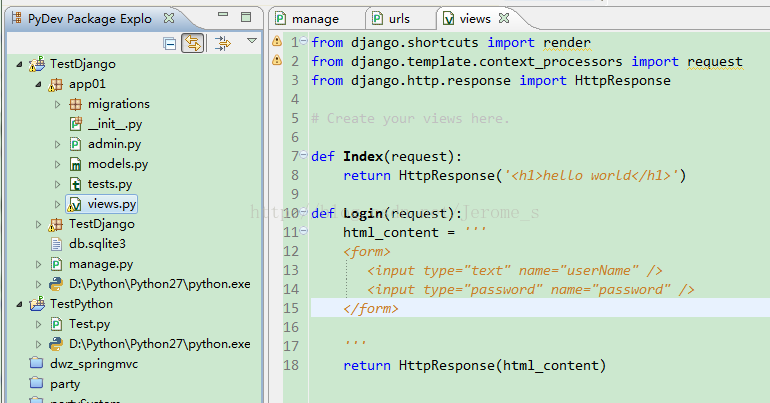
Task: Click the views.py file icon in tree
Action: click(x=74, y=204)
